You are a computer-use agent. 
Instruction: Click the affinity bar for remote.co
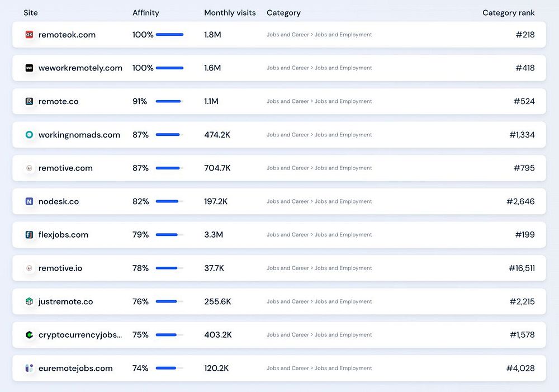point(170,101)
